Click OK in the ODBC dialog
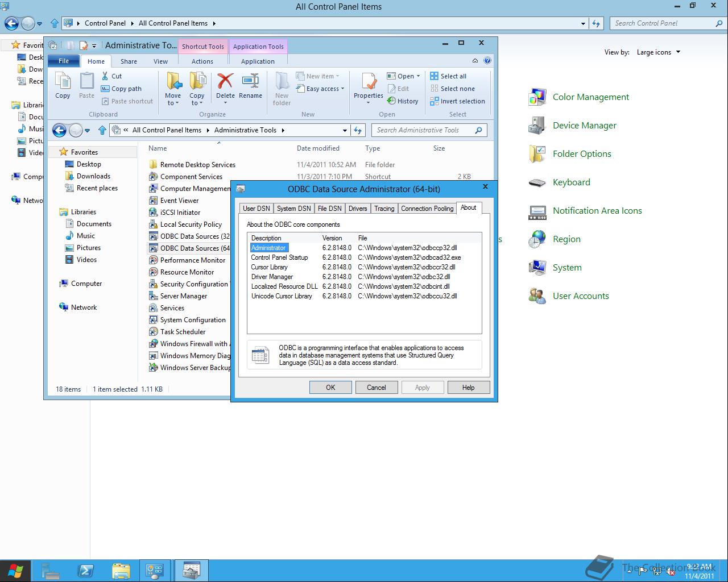This screenshot has height=582, width=728. point(330,388)
